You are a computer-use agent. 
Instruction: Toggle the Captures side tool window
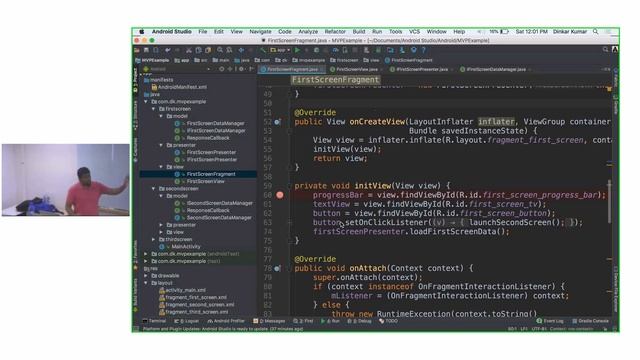[135, 150]
